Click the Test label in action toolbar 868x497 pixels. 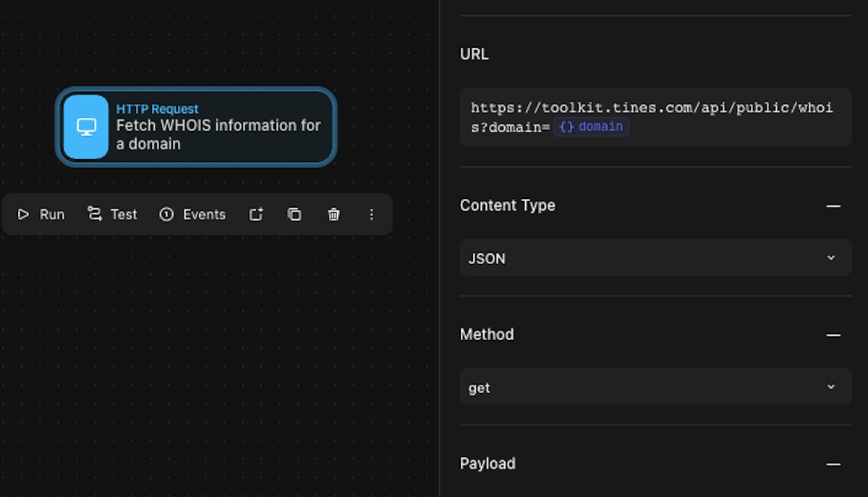pyautogui.click(x=124, y=214)
